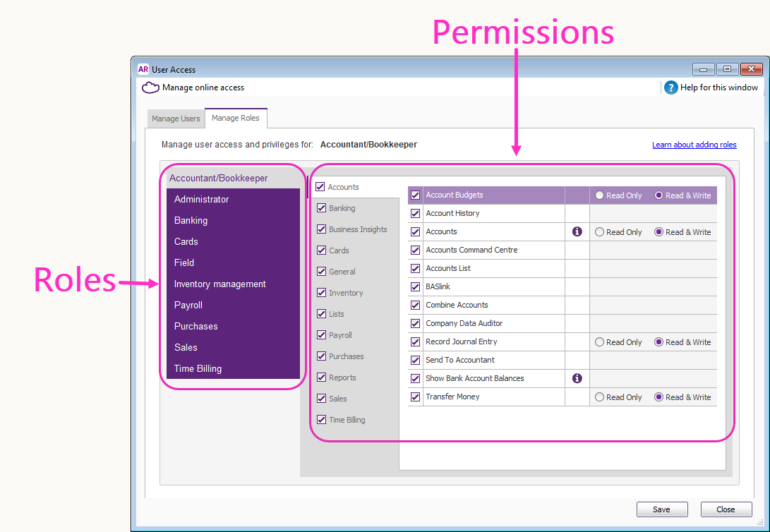Click the AR application icon in title bar
The image size is (770, 532).
click(143, 70)
